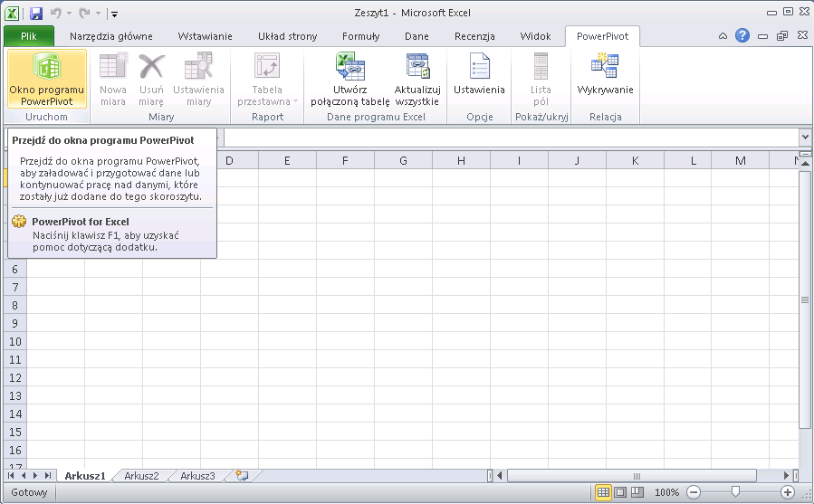Minimize the workbook window inside the ribbon bar
Image resolution: width=814 pixels, height=504 pixels.
(x=762, y=36)
